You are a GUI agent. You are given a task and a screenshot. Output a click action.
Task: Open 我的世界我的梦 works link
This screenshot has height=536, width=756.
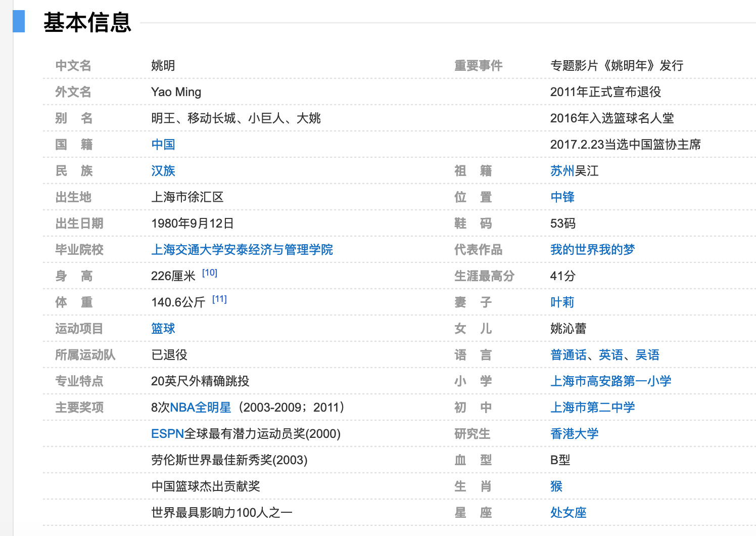(593, 250)
